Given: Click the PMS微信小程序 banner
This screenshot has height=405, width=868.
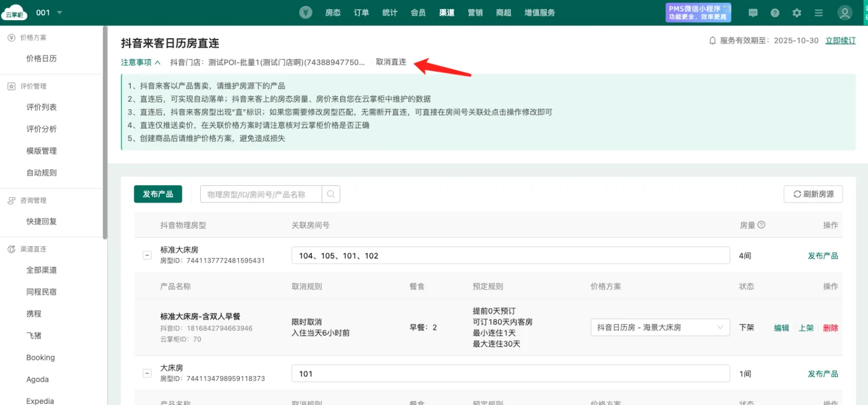Looking at the screenshot, I should coord(698,13).
